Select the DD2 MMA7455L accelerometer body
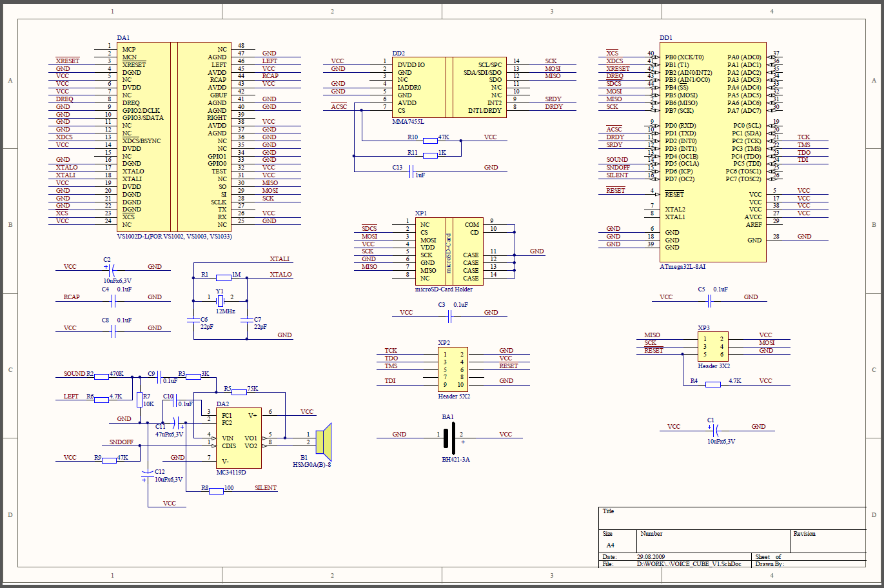This screenshot has width=884, height=588. (x=449, y=86)
